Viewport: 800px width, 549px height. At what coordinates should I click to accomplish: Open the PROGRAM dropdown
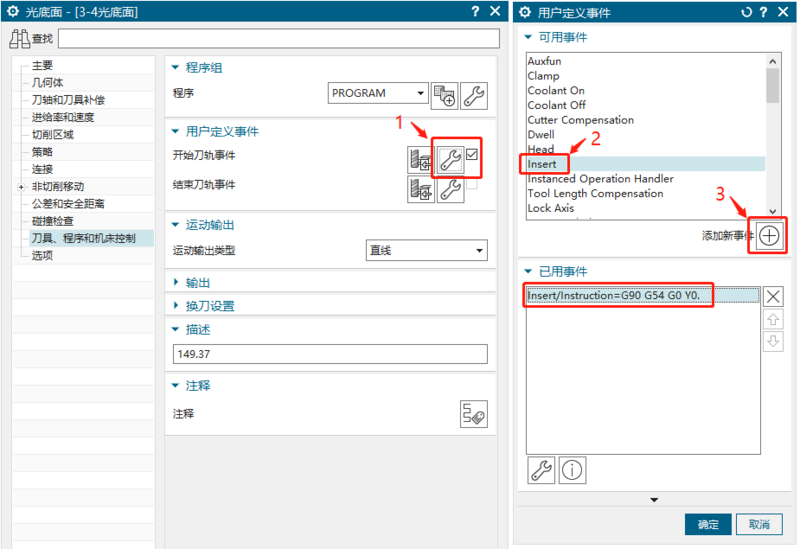pyautogui.click(x=378, y=93)
